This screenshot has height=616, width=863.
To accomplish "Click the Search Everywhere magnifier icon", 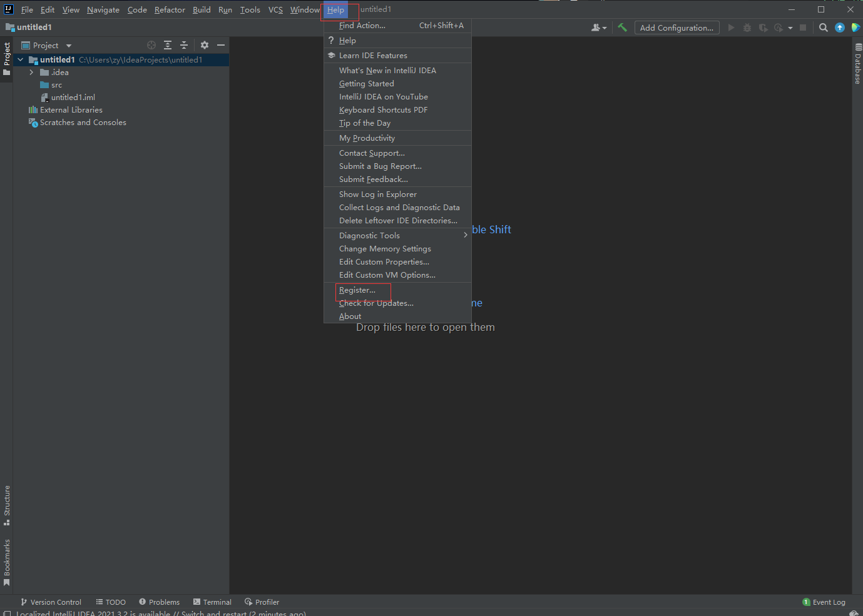I will click(824, 28).
